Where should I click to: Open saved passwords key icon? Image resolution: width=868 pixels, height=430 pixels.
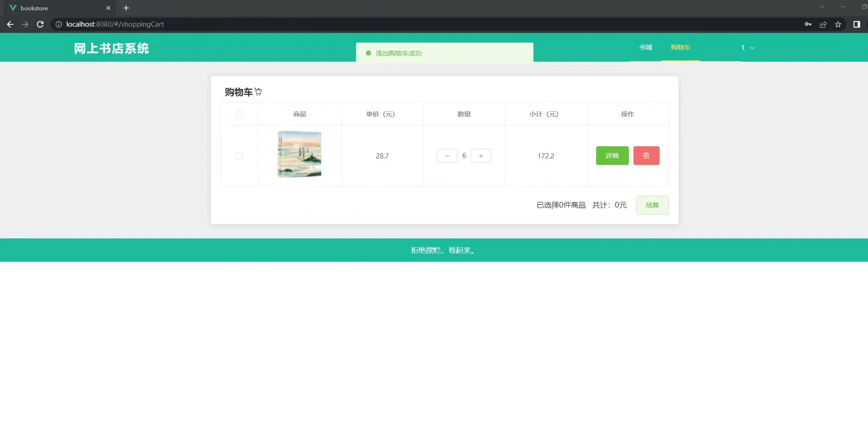808,24
